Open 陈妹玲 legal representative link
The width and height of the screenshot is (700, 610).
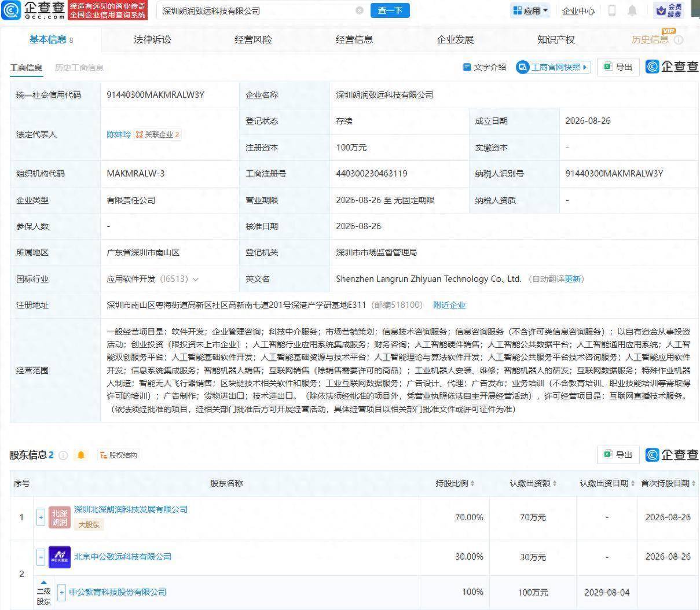coord(119,134)
